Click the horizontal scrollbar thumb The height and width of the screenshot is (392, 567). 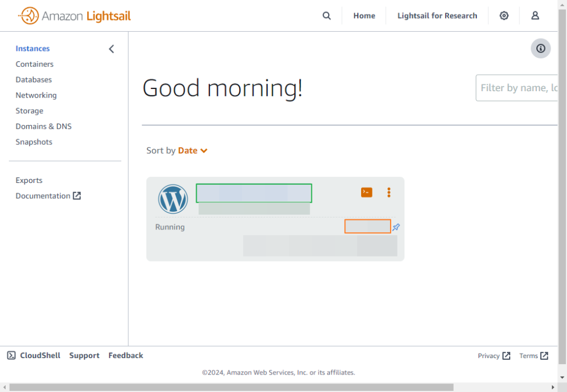[231, 387]
